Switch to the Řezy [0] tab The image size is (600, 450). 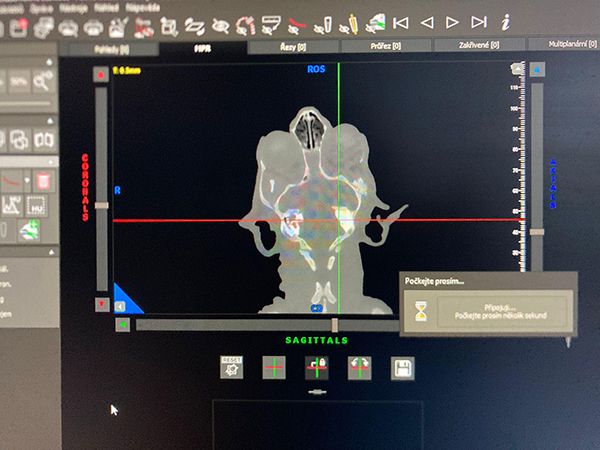(291, 46)
